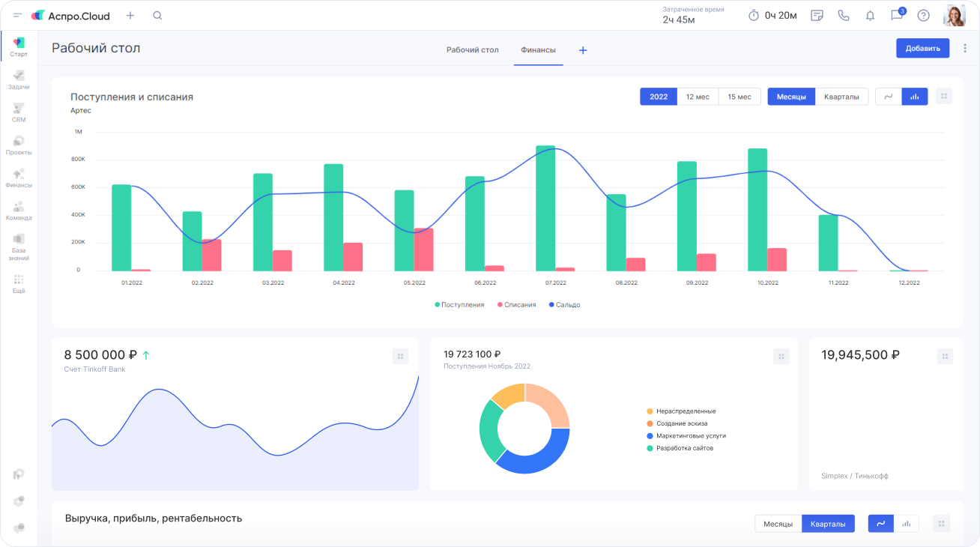
Task: Open the user profile avatar
Action: pyautogui.click(x=954, y=16)
